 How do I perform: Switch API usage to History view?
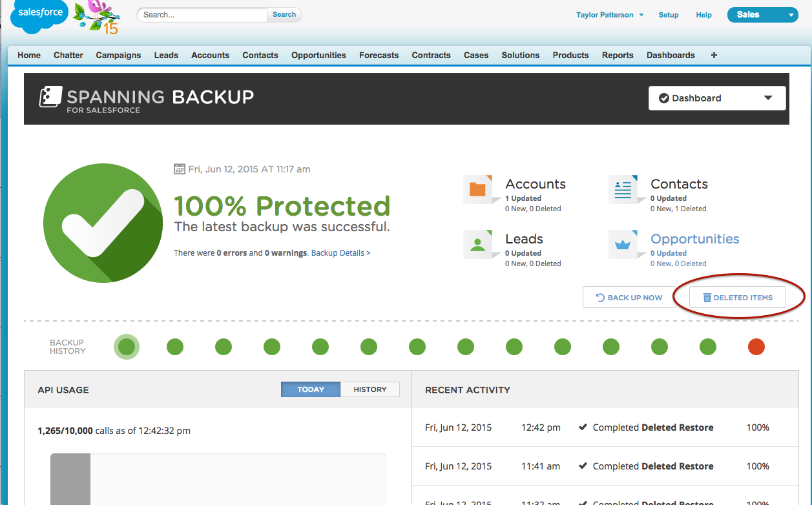coord(370,389)
